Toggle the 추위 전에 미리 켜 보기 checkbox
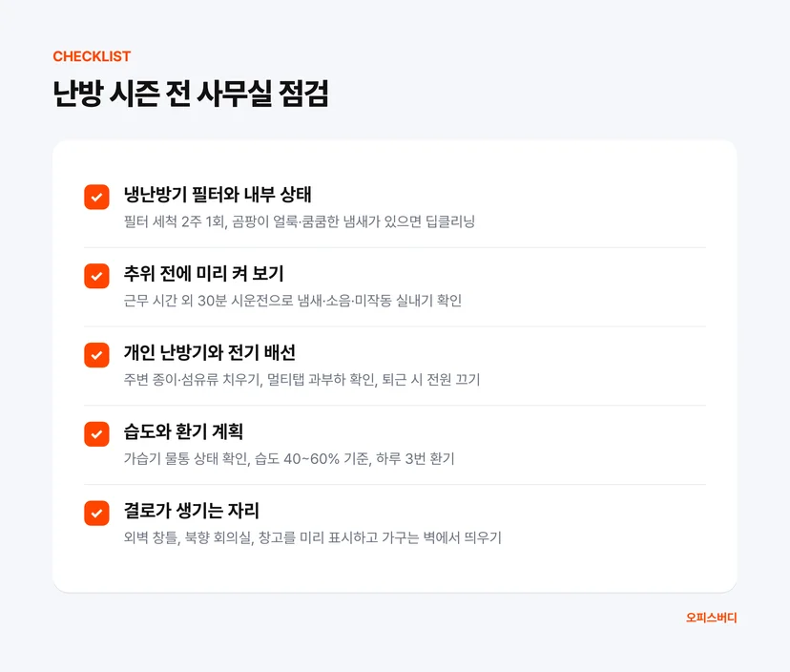 [96, 276]
